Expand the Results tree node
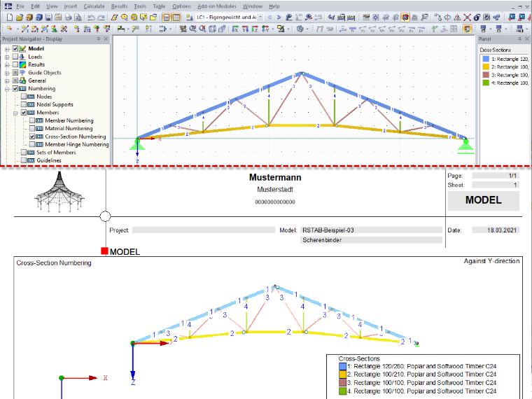 tap(7, 65)
